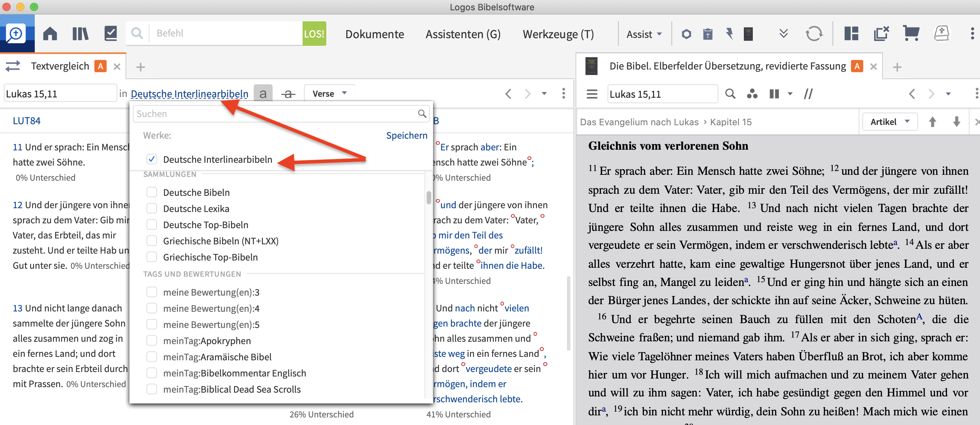Open the Artikel navigation dropdown
The height and width of the screenshot is (425, 980).
pos(889,122)
